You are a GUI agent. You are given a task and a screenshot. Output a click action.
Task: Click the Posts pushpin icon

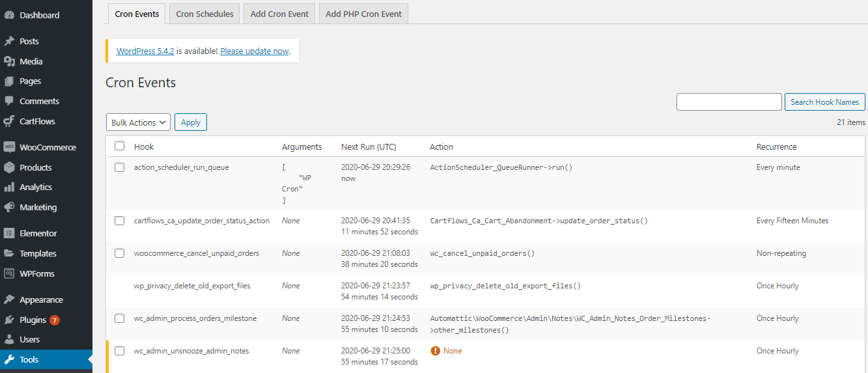[9, 41]
